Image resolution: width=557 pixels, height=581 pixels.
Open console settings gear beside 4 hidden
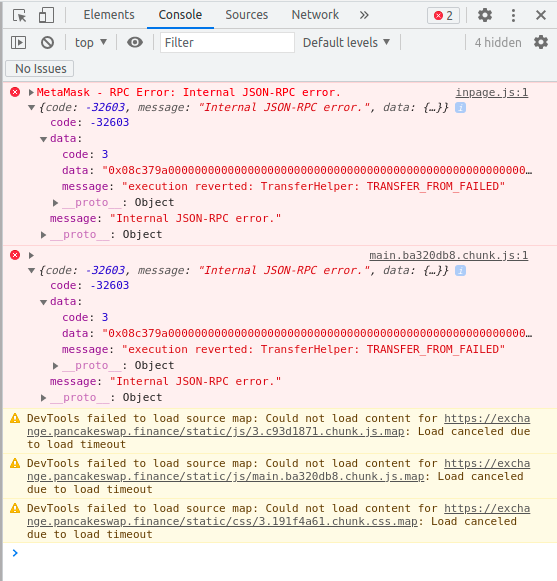click(x=541, y=42)
